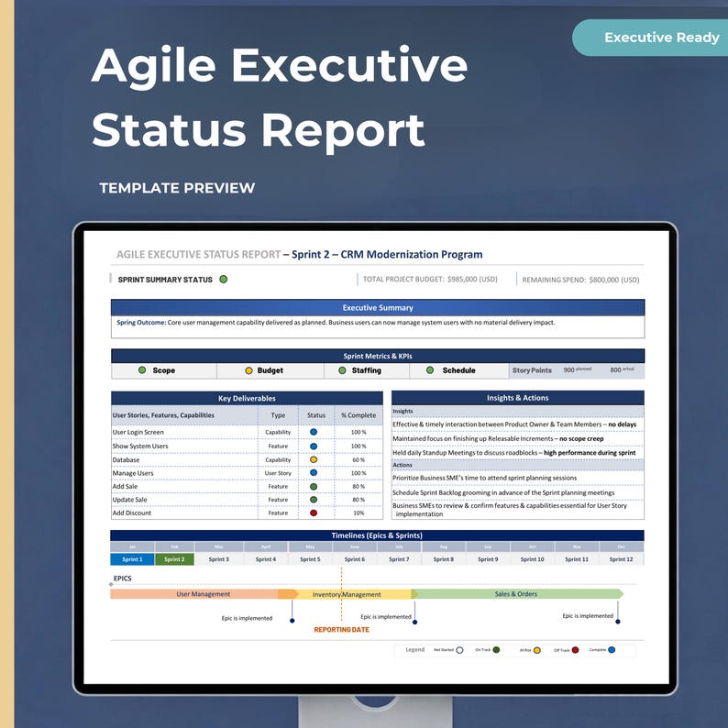
Task: Click the User Management epic milestone dot
Action: [x=292, y=621]
